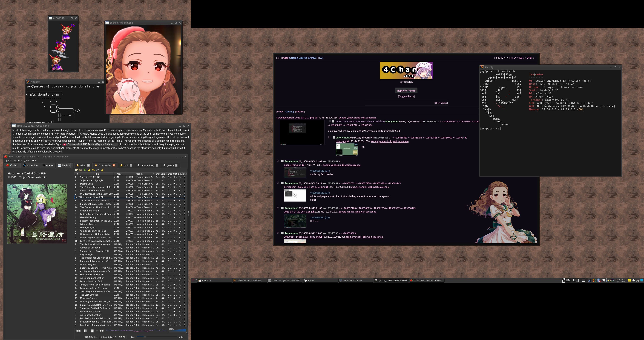This screenshot has width=644, height=340.
Task: Click the save playlist green arrow icon
Action: tap(85, 170)
